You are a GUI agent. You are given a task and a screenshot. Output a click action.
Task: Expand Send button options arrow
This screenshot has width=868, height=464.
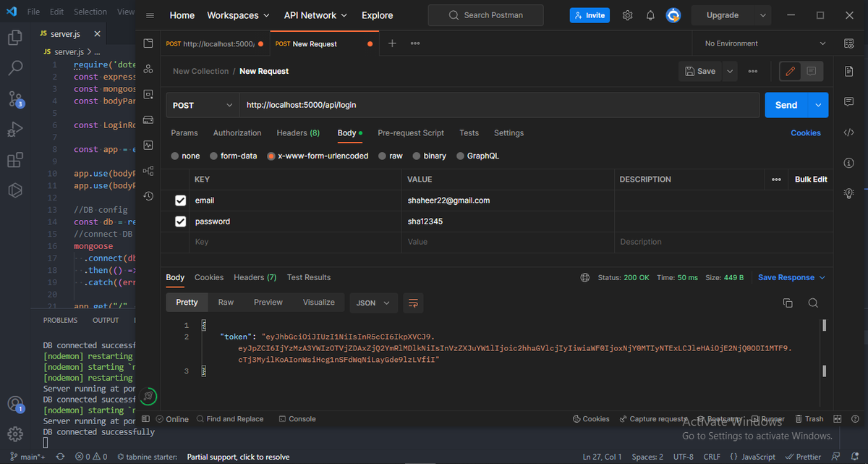pyautogui.click(x=818, y=105)
